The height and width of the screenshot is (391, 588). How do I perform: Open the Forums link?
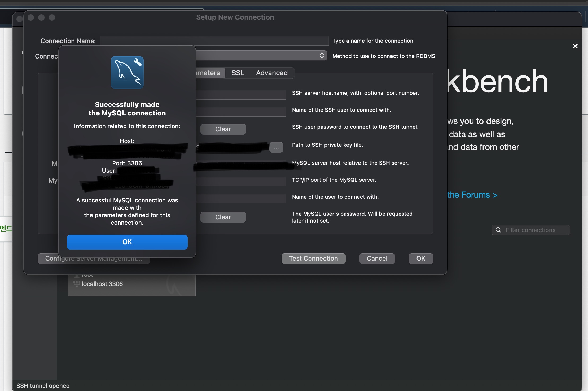click(472, 195)
